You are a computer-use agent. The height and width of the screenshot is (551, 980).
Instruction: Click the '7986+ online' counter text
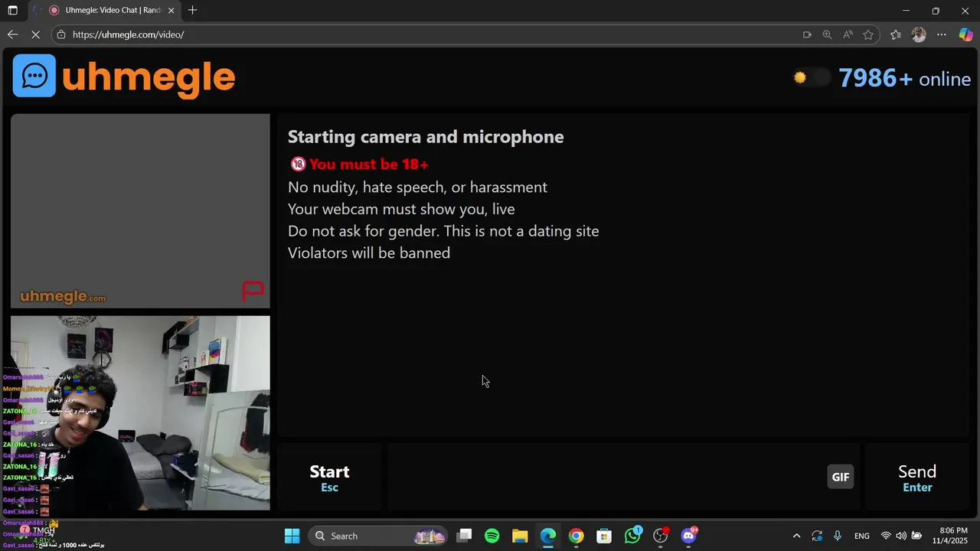coord(904,78)
